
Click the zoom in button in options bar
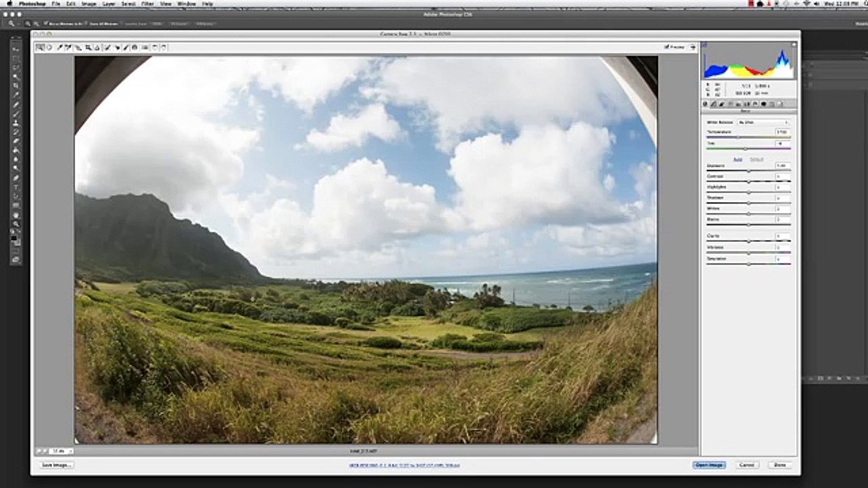click(x=27, y=24)
